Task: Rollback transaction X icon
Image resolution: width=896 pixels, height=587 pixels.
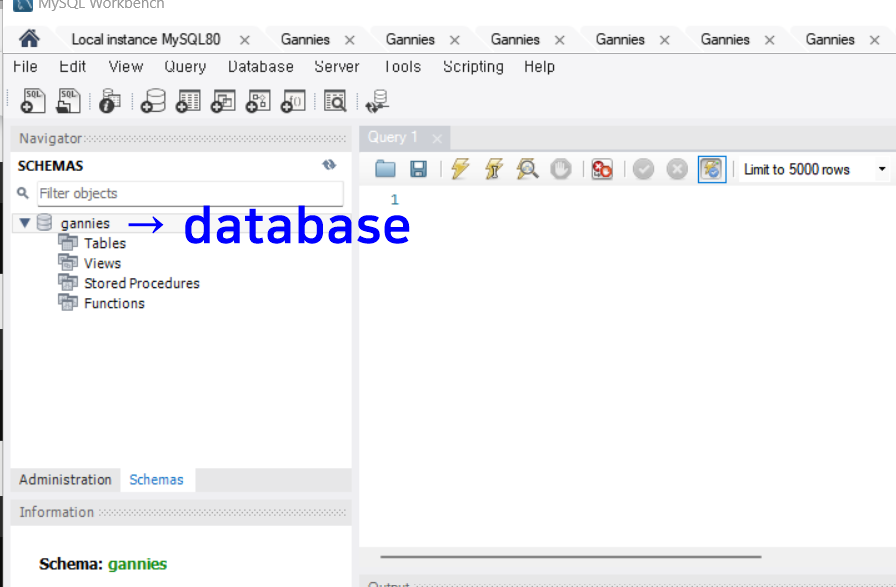Action: pos(677,169)
